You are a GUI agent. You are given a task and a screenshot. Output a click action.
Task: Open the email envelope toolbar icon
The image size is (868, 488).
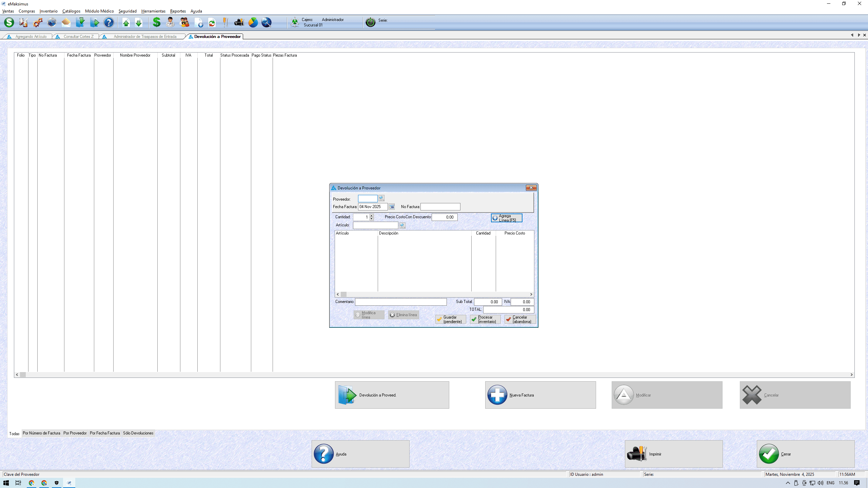pos(66,22)
